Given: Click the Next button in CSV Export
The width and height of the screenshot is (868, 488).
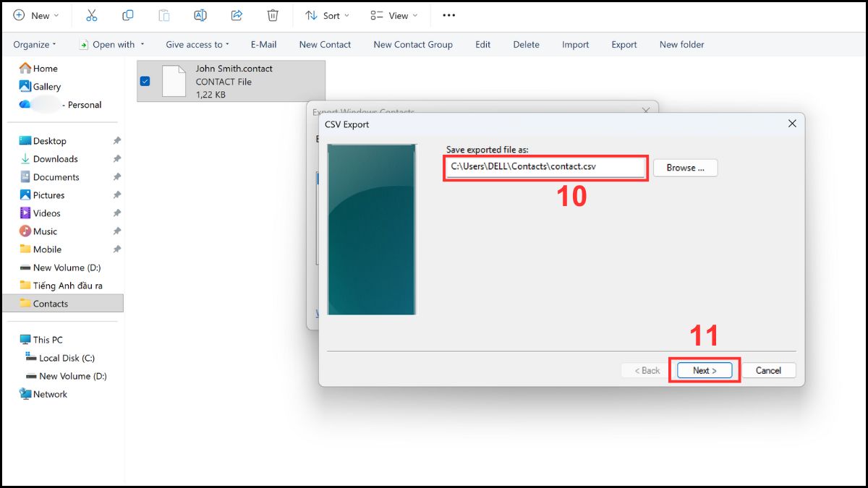Looking at the screenshot, I should [x=702, y=370].
